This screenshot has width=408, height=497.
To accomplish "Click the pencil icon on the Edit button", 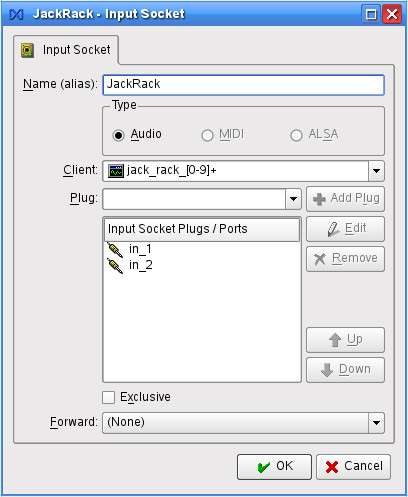I will (x=333, y=229).
